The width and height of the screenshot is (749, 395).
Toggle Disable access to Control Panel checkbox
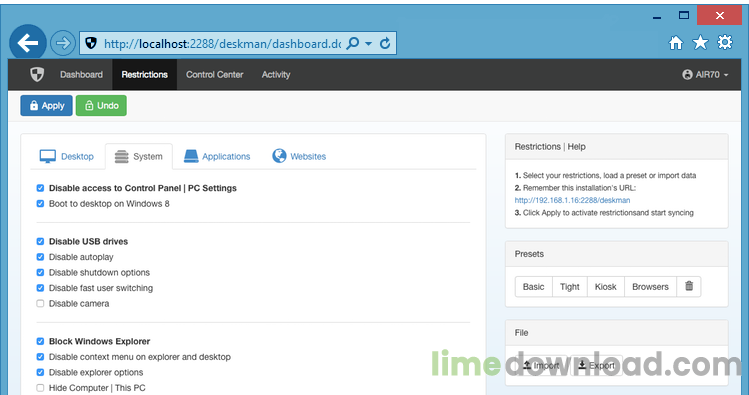[40, 188]
